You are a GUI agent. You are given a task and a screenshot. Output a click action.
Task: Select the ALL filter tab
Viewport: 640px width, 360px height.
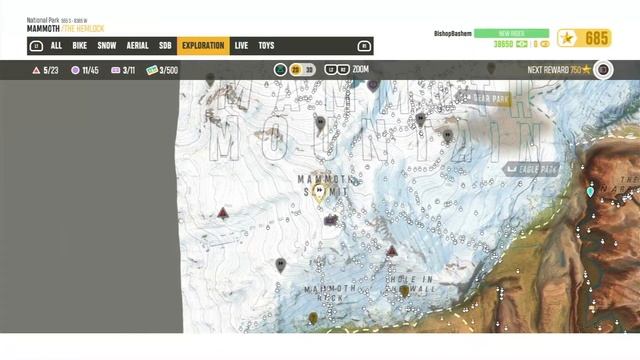[56, 46]
